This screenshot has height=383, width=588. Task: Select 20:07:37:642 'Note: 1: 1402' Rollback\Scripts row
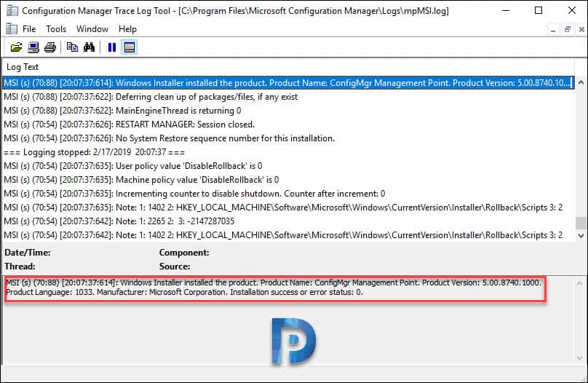pyautogui.click(x=289, y=235)
